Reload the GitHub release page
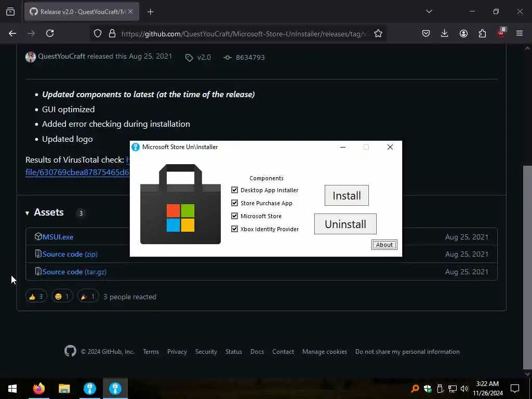Image resolution: width=532 pixels, height=399 pixels. coord(50,33)
